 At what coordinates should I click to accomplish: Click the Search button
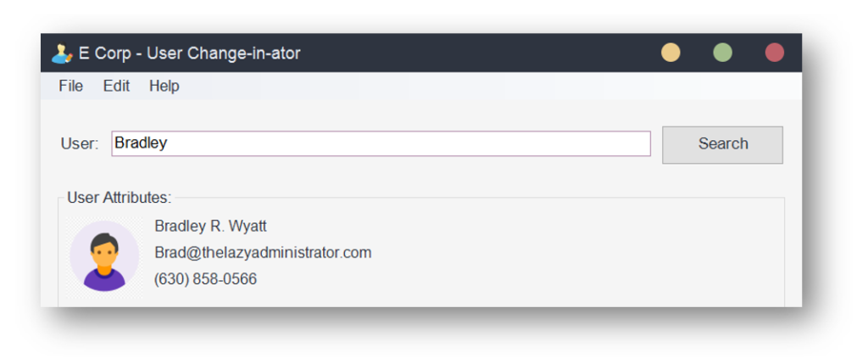point(722,144)
